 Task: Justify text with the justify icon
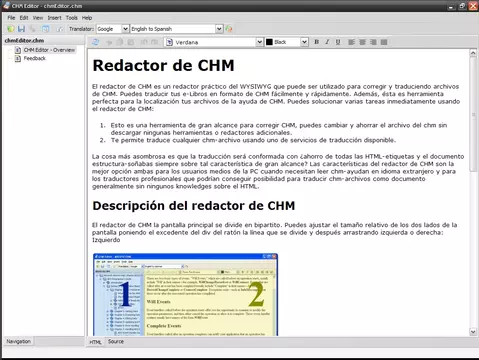384,42
